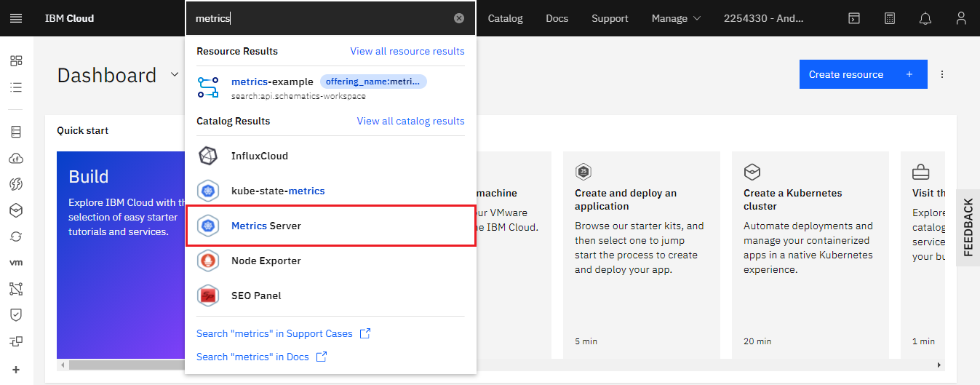Click the plus icon at the sidebar bottom
The width and height of the screenshot is (980, 385).
[16, 370]
